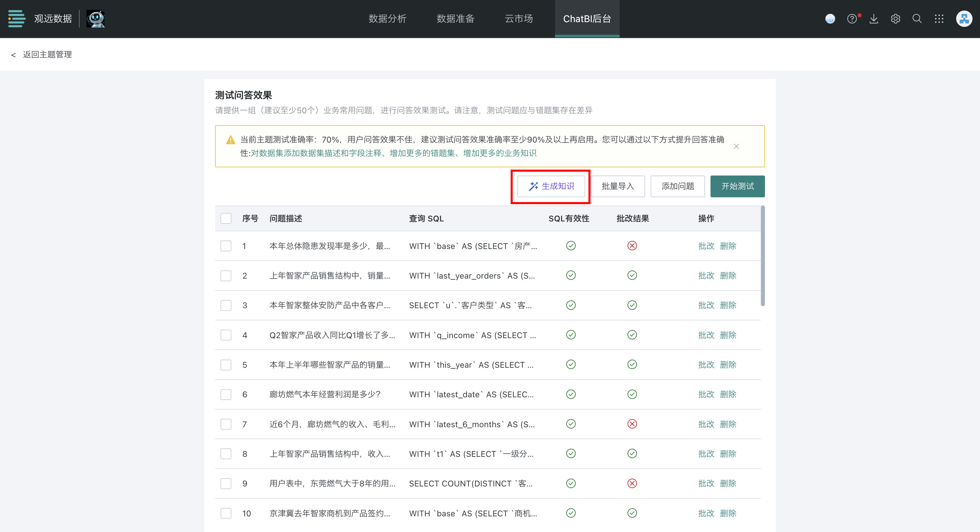Click the search magnifier icon
The height and width of the screenshot is (532, 980).
pos(917,19)
